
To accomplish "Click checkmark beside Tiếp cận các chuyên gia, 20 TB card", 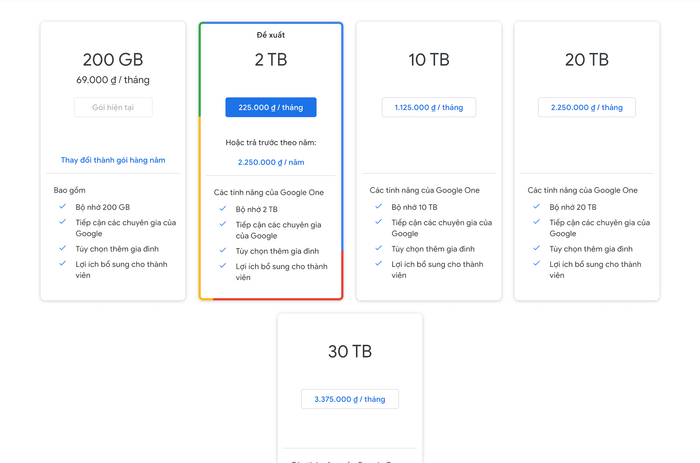I will (537, 221).
